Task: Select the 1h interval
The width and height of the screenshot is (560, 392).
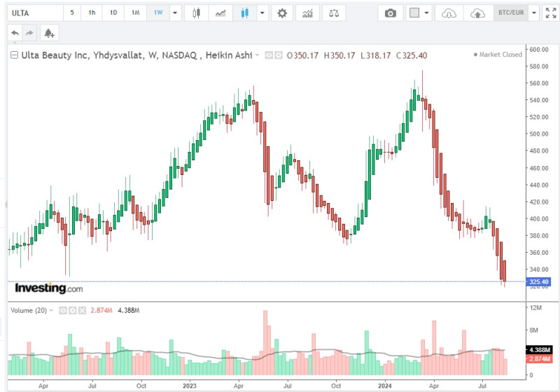Action: 92,13
